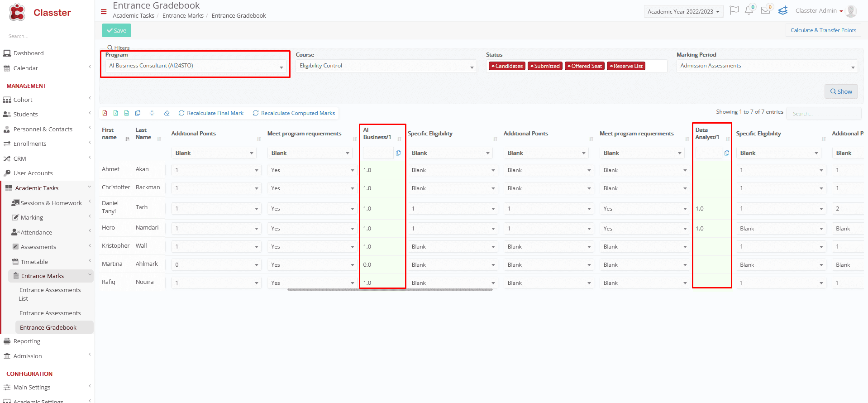
Task: Sort the Data Analyst/1 column
Action: point(728,139)
